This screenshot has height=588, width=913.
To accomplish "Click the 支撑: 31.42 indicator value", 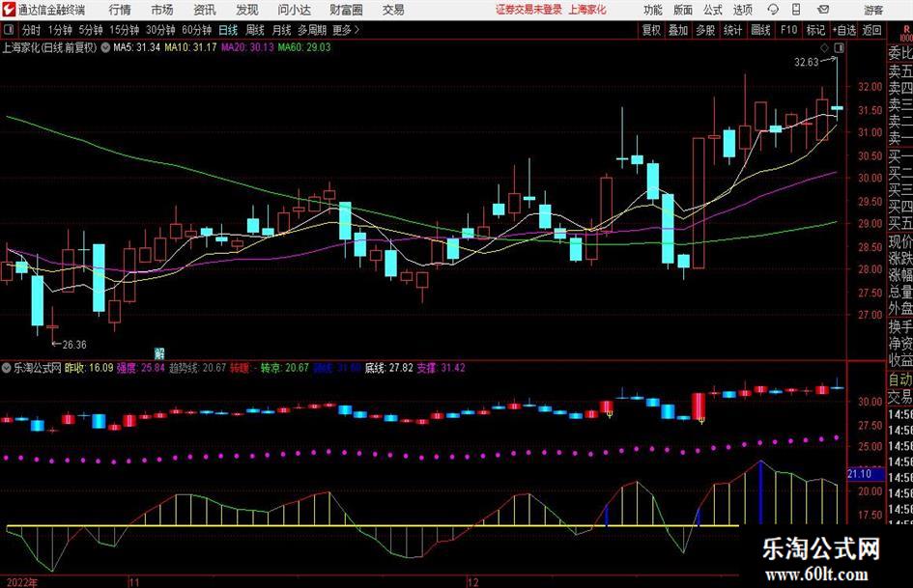I will pos(441,368).
